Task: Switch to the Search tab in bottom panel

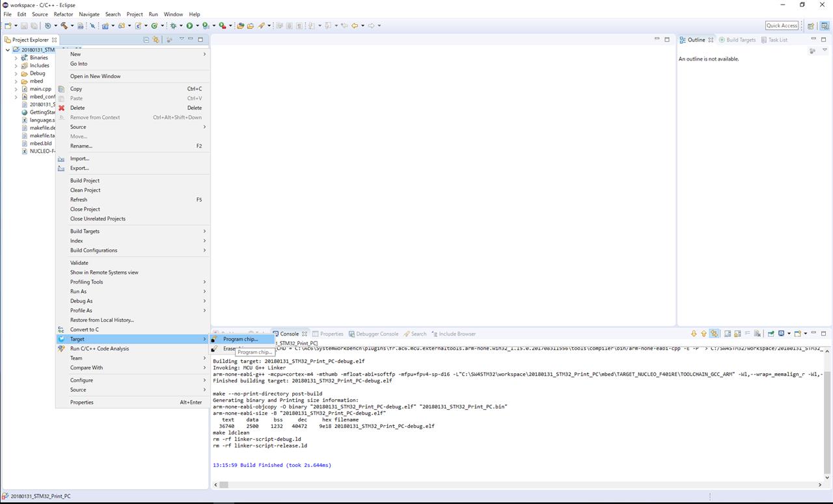Action: (415, 334)
